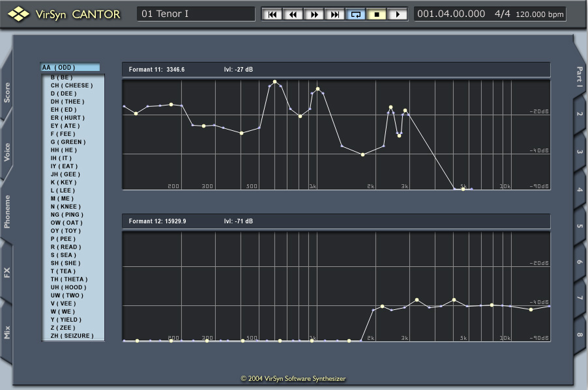This screenshot has width=588, height=390.
Task: Click the fast forward transport button
Action: click(x=314, y=14)
